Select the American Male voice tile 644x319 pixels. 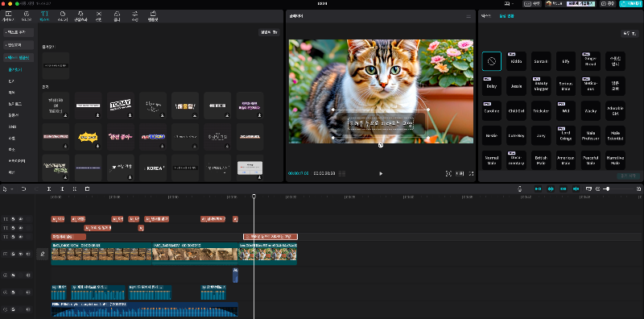point(566,160)
